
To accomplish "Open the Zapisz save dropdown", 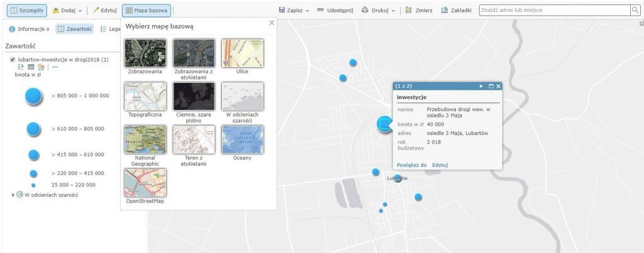I will tap(294, 11).
